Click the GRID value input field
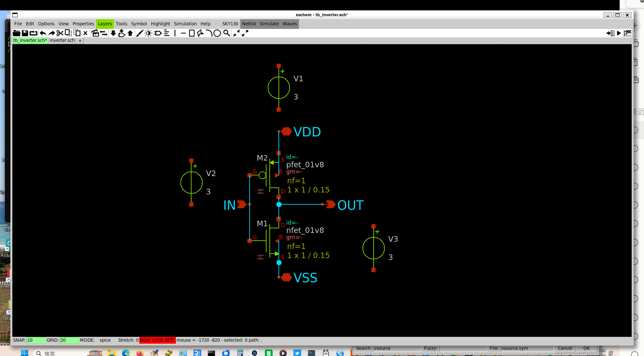The height and width of the screenshot is (356, 644). click(69, 340)
